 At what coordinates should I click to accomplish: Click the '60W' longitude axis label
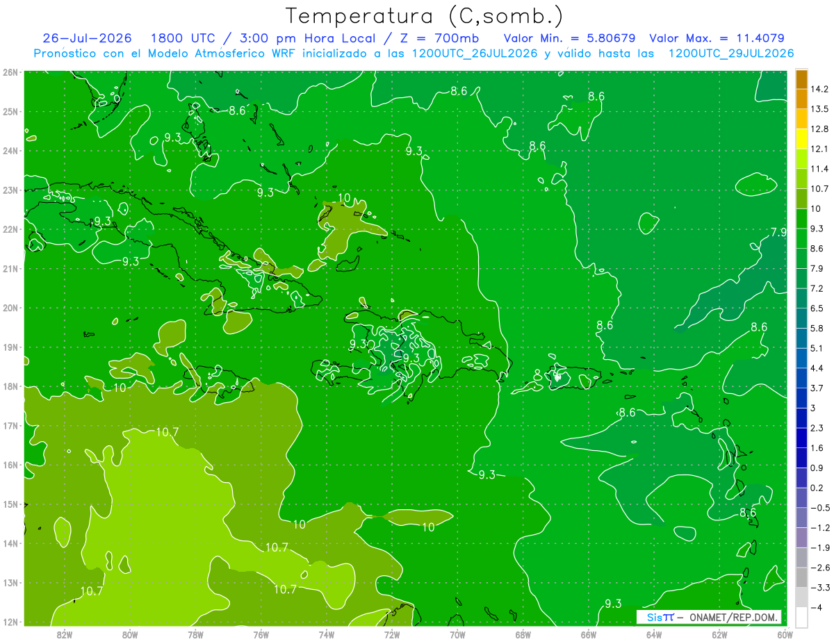coord(785,634)
